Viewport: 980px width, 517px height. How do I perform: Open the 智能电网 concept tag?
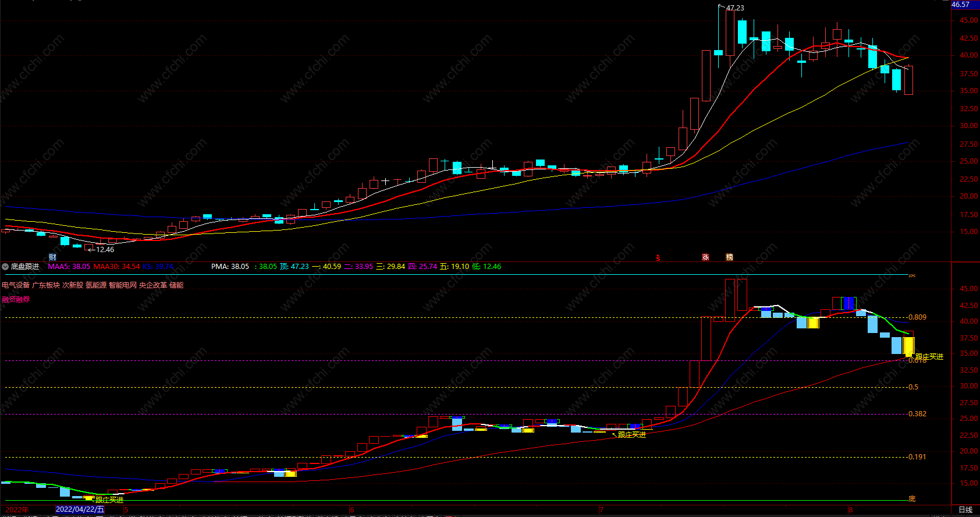tap(123, 285)
